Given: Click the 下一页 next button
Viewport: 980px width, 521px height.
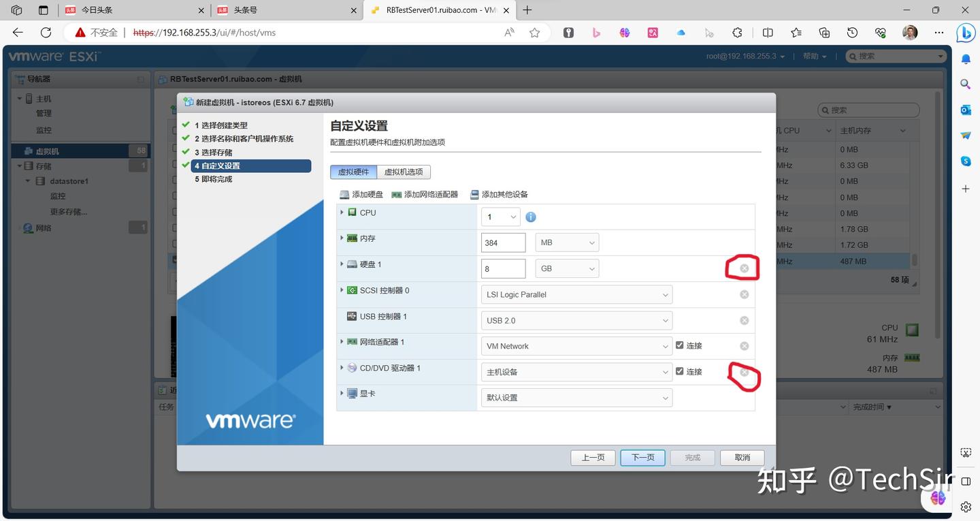Looking at the screenshot, I should (x=642, y=458).
